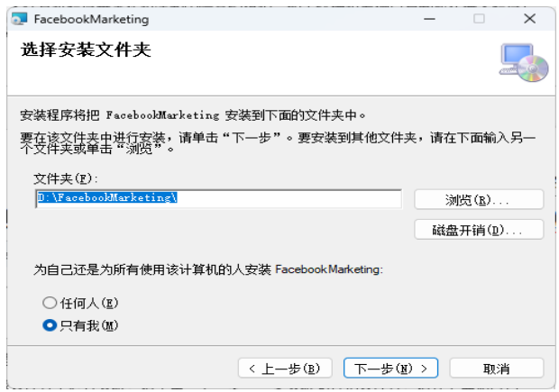Cancel installation with 取消 button
The image size is (559, 392).
tap(497, 369)
